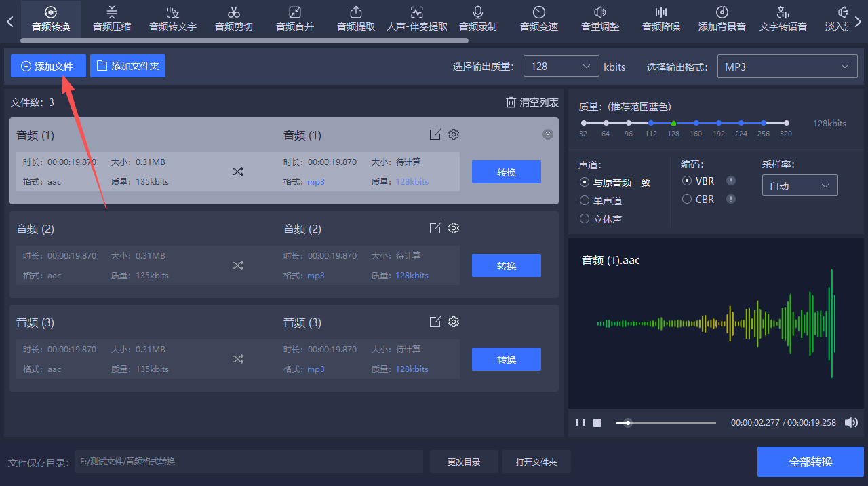Set quality slider to 192 point
Screen dimensions: 868x486
(x=718, y=123)
